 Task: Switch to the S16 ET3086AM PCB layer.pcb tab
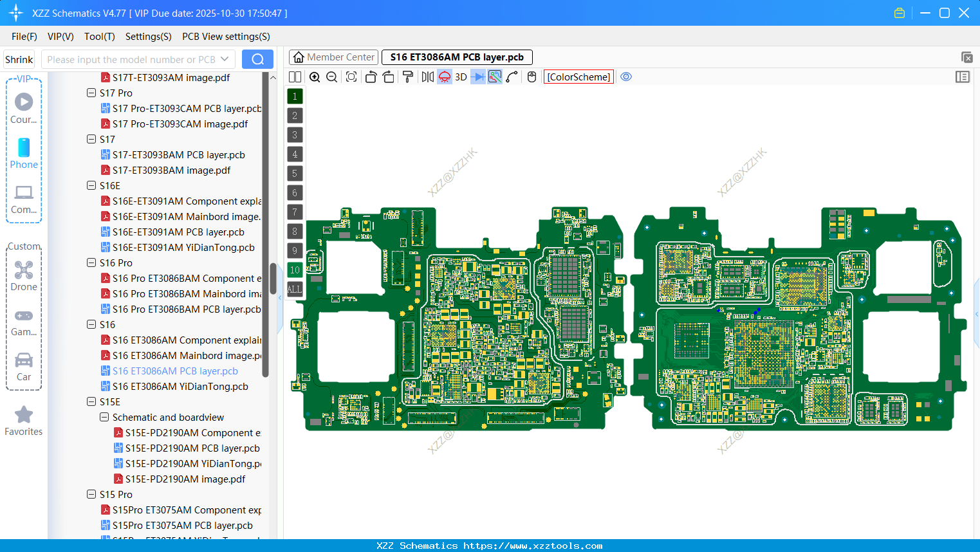(x=457, y=57)
